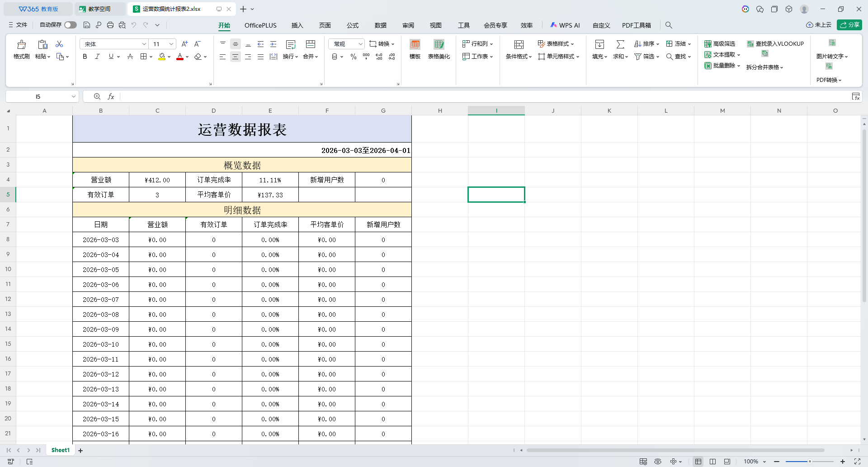Click 批量删除 (Batch Delete) button
The image size is (868, 467).
click(722, 66)
